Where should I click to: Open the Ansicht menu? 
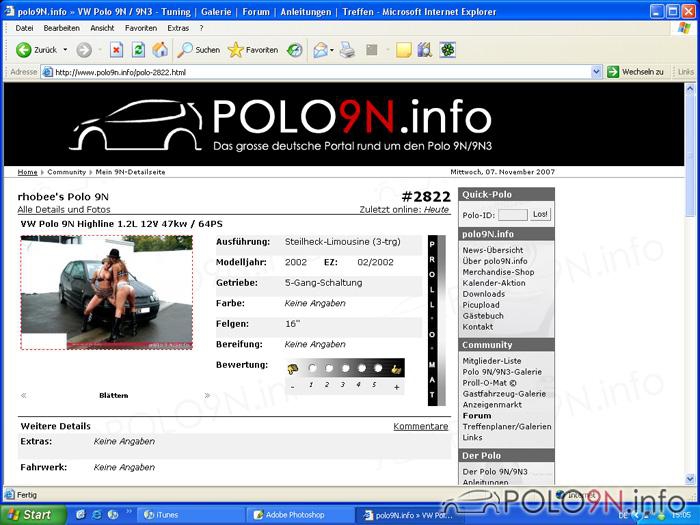[x=102, y=28]
